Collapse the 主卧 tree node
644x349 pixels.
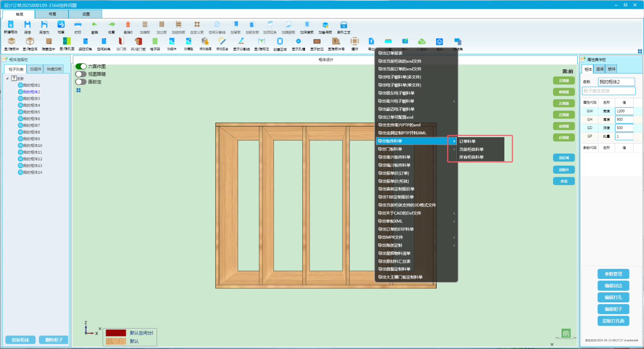tap(7, 78)
